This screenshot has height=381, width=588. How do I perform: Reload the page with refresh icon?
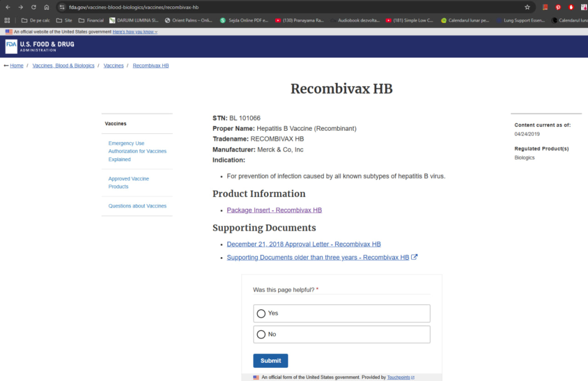click(33, 7)
